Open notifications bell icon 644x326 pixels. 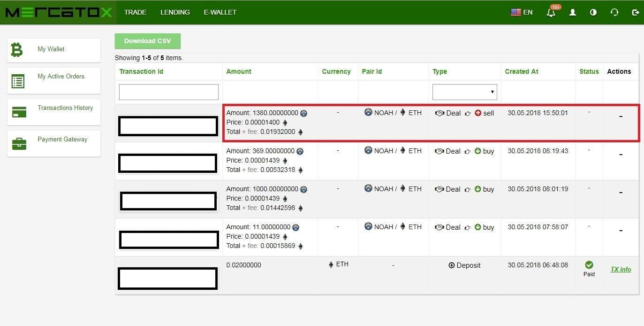[551, 13]
